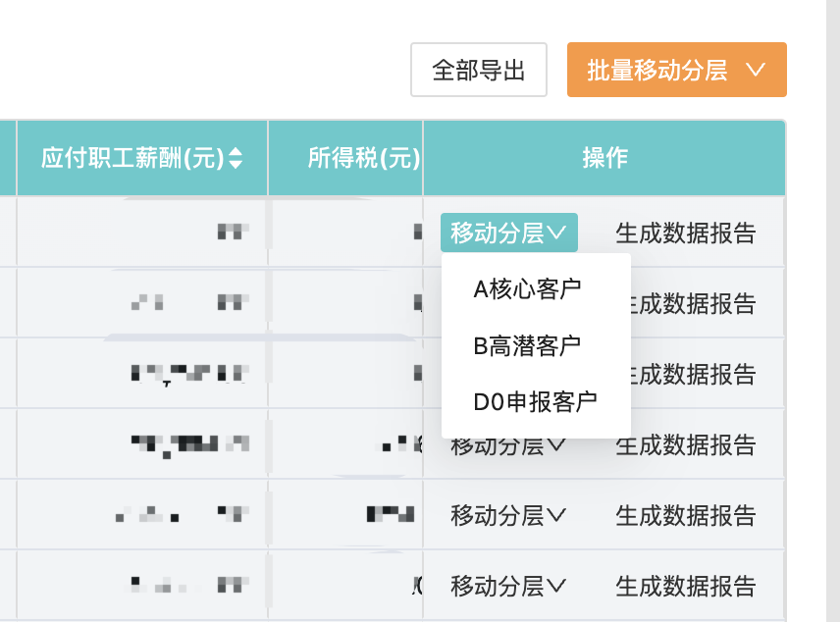Click 生成数据报告 in the fifth row
Viewport: 840px width, 622px height.
pos(685,515)
